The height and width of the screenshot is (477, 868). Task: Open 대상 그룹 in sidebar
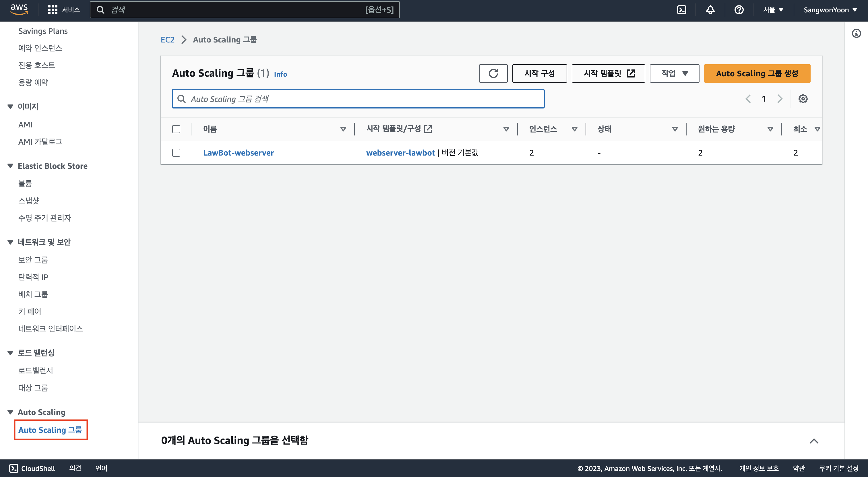(x=33, y=388)
